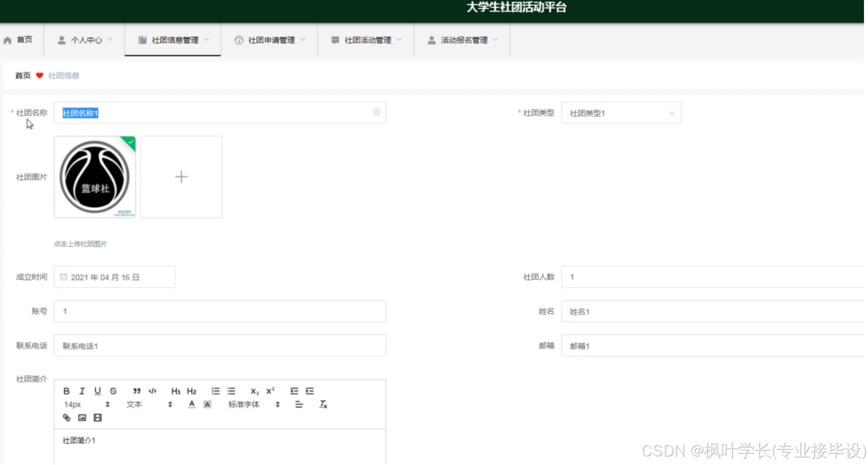Click the plus box to upload image
Viewport: 868px width, 465px height.
coord(181,177)
